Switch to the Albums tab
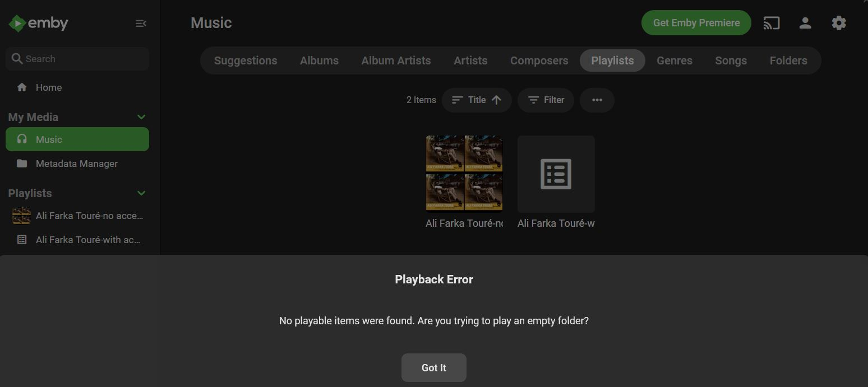 tap(319, 60)
